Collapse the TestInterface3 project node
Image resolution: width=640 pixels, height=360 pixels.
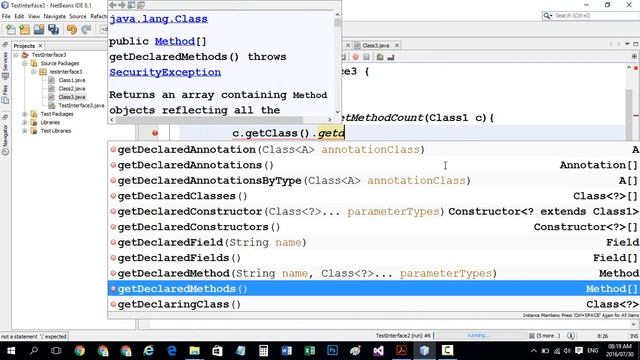[16, 55]
